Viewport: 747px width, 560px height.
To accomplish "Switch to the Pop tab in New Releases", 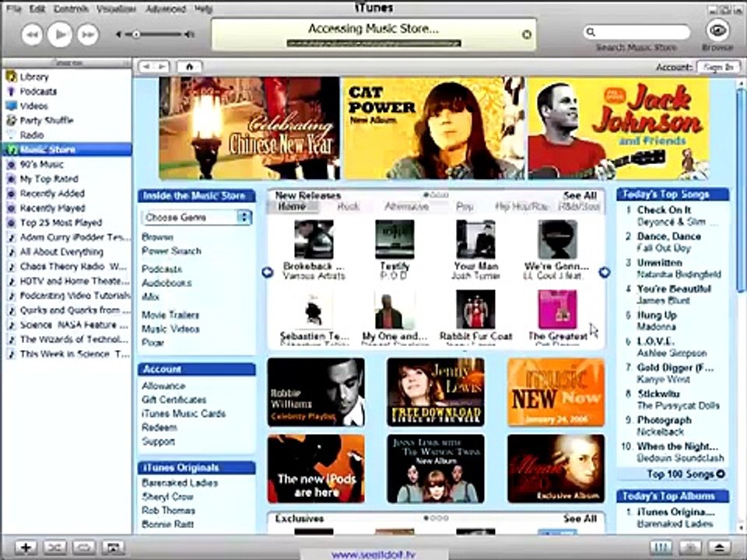I will coord(465,207).
